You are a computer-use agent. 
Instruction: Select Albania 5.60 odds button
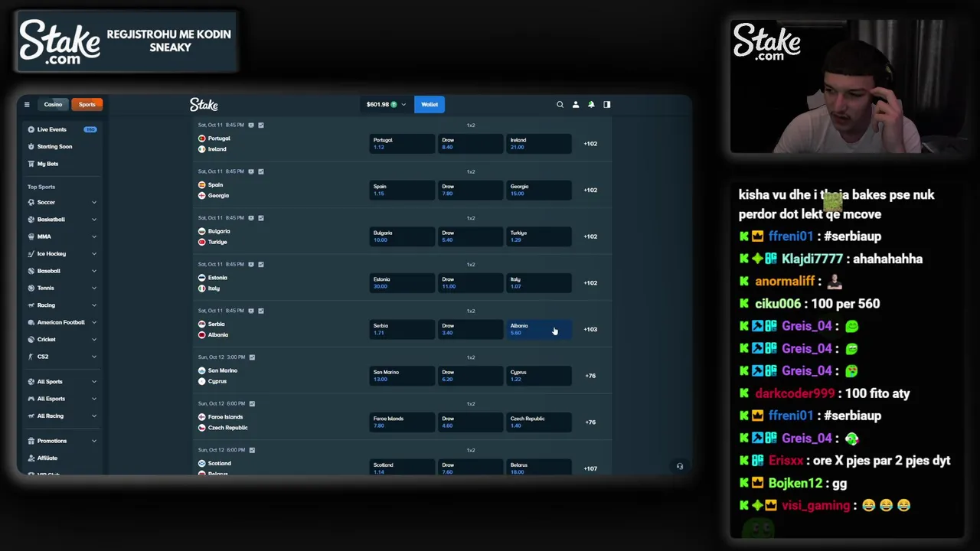click(x=538, y=329)
